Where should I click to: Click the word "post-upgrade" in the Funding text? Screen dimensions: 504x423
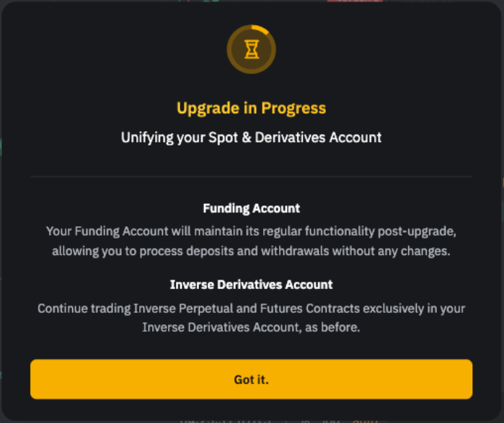tap(417, 232)
